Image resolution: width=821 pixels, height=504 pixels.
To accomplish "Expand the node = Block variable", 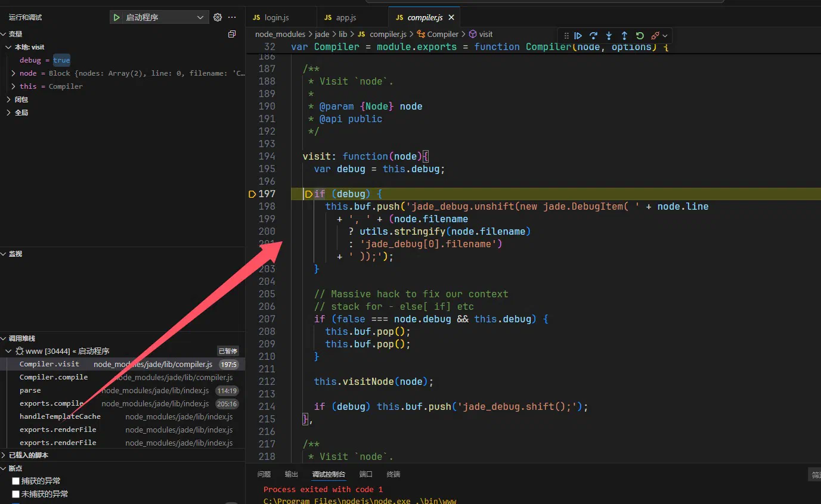I will 14,73.
